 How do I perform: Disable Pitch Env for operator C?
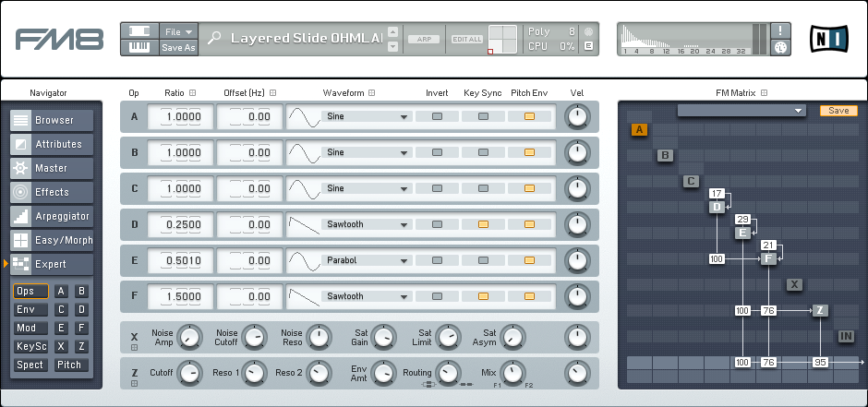coord(529,188)
